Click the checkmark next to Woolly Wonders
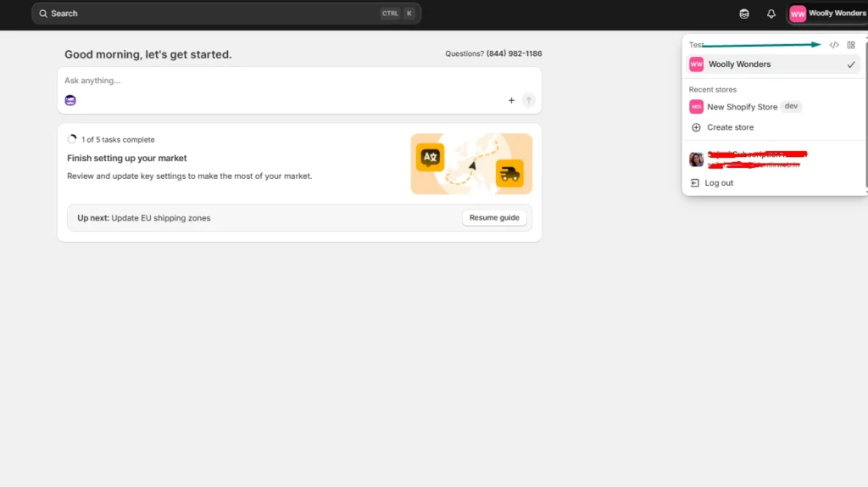Viewport: 868px width, 487px height. click(x=851, y=64)
